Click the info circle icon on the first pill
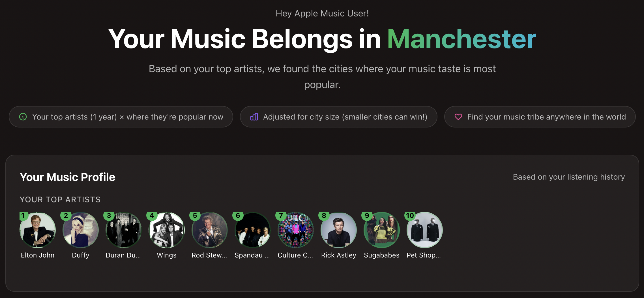This screenshot has height=298, width=644. click(23, 117)
